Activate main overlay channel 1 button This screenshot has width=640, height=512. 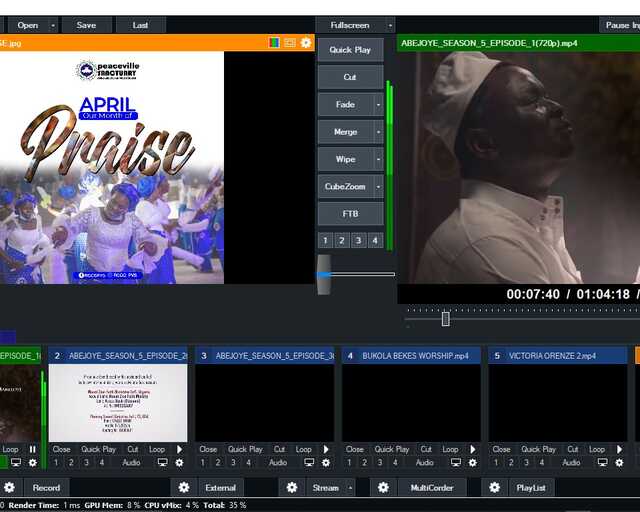pyautogui.click(x=325, y=240)
